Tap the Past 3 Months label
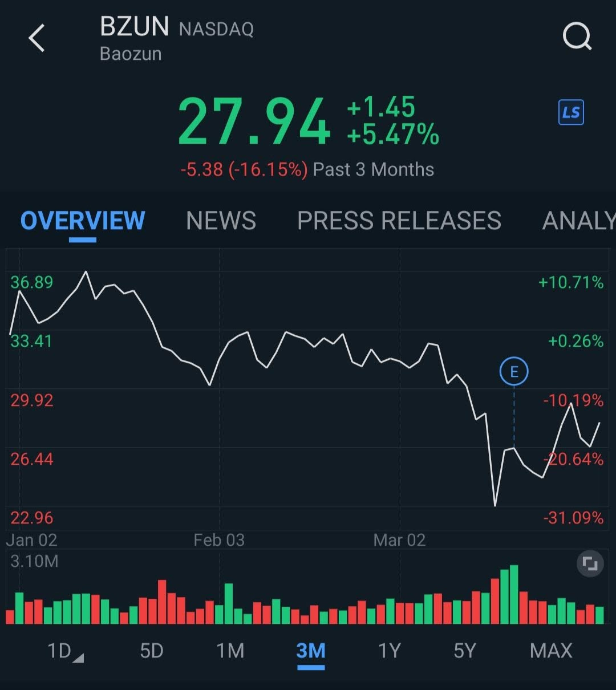616x690 pixels. point(374,169)
